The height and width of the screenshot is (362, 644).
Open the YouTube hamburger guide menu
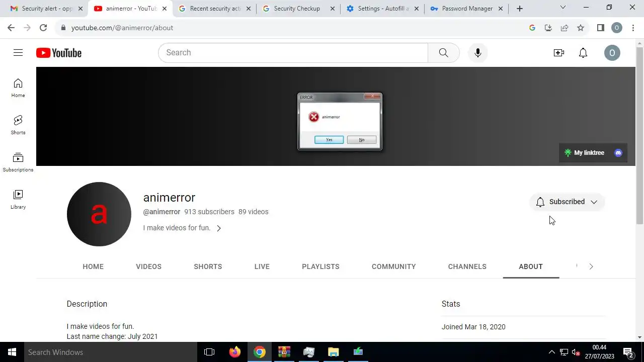tap(18, 53)
